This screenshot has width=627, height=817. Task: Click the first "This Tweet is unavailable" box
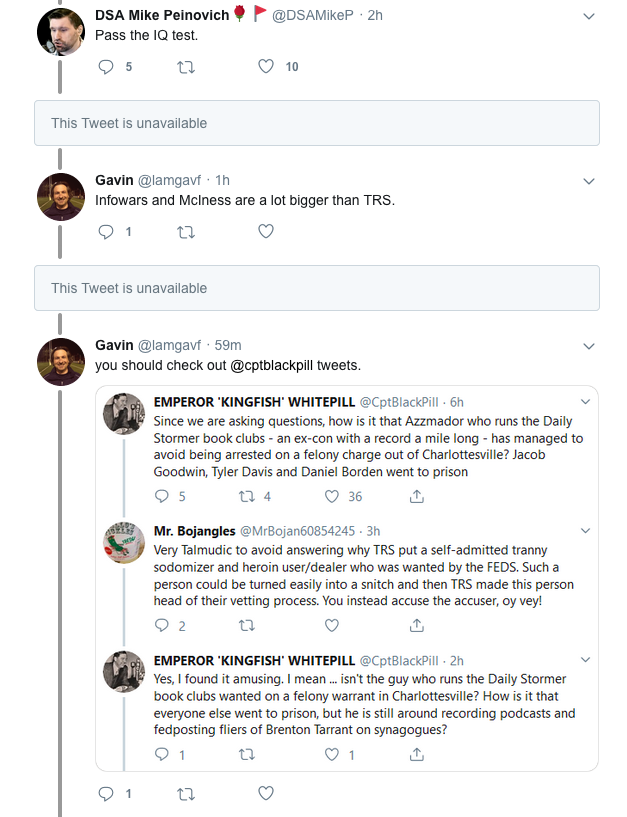pos(316,123)
